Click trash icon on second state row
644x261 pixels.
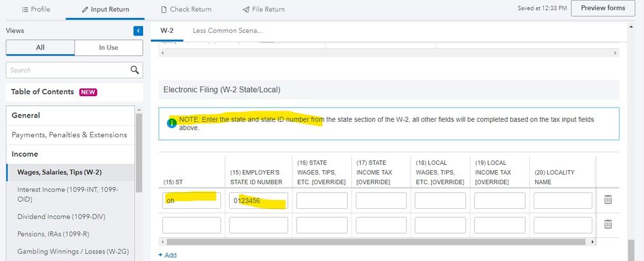(x=607, y=224)
